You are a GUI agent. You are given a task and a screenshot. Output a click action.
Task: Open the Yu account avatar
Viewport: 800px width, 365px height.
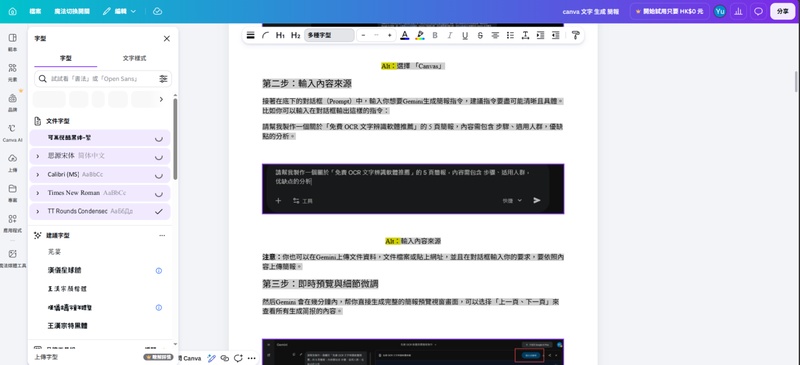[x=720, y=11]
